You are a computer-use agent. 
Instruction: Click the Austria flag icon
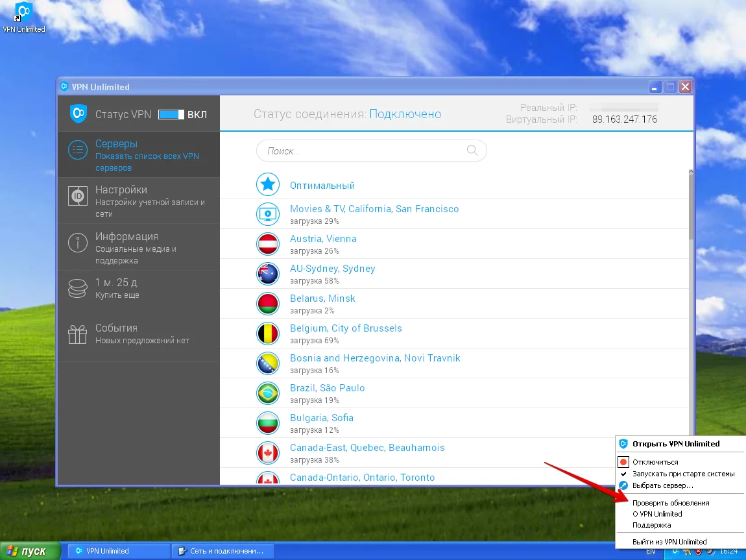pyautogui.click(x=267, y=244)
